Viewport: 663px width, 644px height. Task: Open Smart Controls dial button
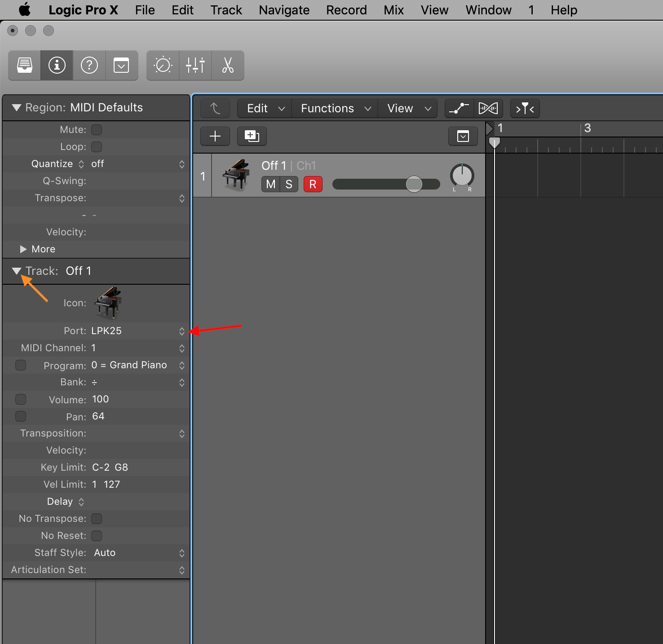tap(163, 66)
